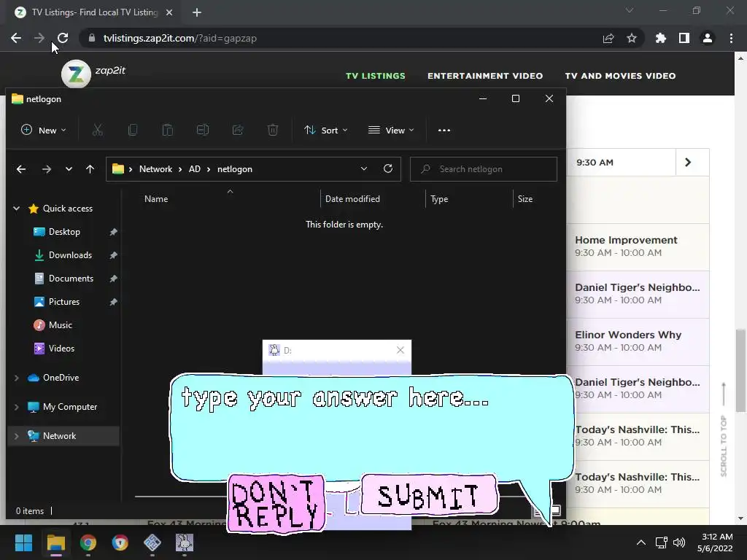
Task: Open the TV AND MOVIES VIDEO nav item
Action: (x=620, y=76)
